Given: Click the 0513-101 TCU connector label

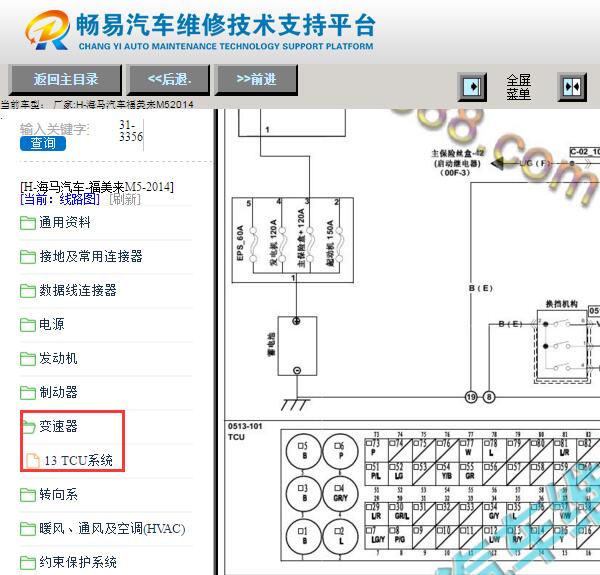Looking at the screenshot, I should 245,431.
